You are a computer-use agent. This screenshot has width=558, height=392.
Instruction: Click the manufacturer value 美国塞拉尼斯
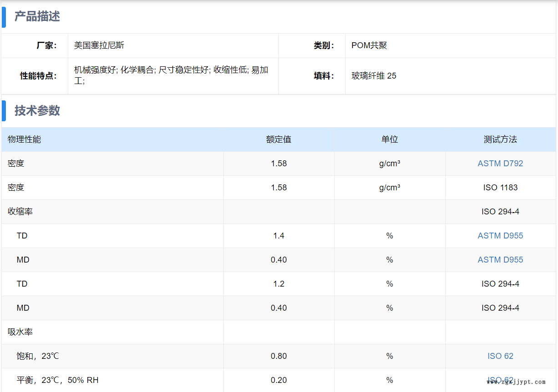(x=99, y=45)
